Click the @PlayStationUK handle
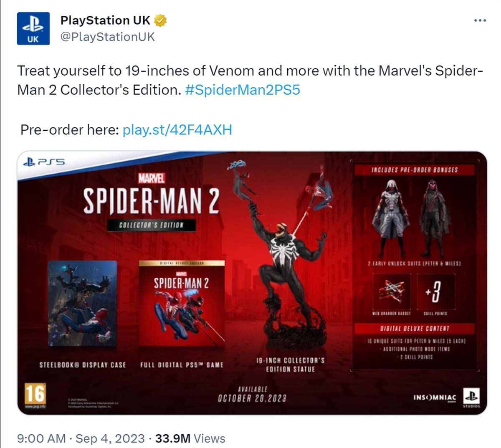501x448 pixels. point(107,37)
